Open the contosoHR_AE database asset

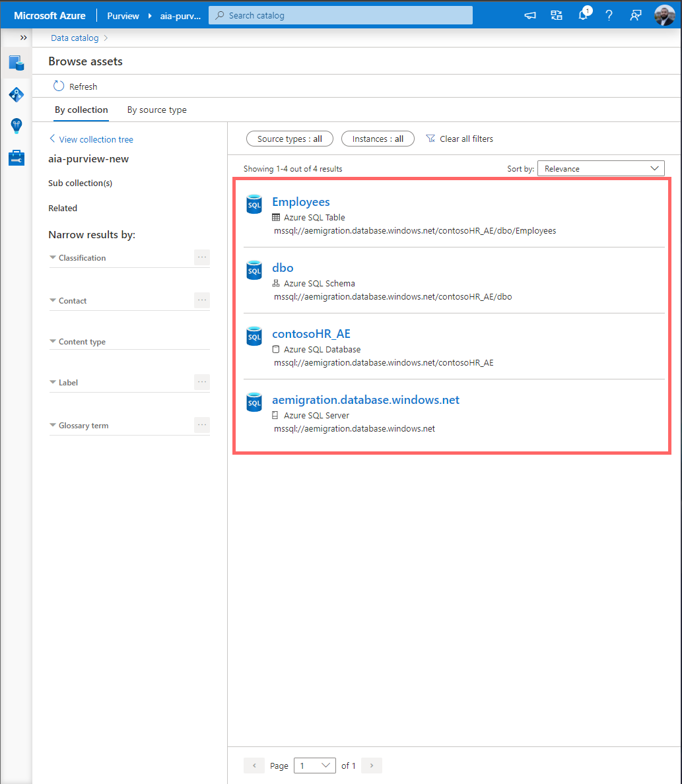click(311, 333)
